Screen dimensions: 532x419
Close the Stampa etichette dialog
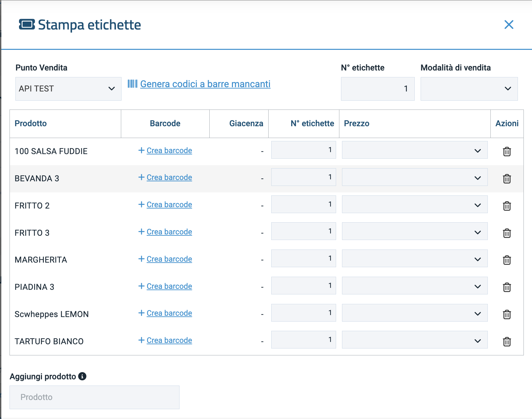point(509,25)
